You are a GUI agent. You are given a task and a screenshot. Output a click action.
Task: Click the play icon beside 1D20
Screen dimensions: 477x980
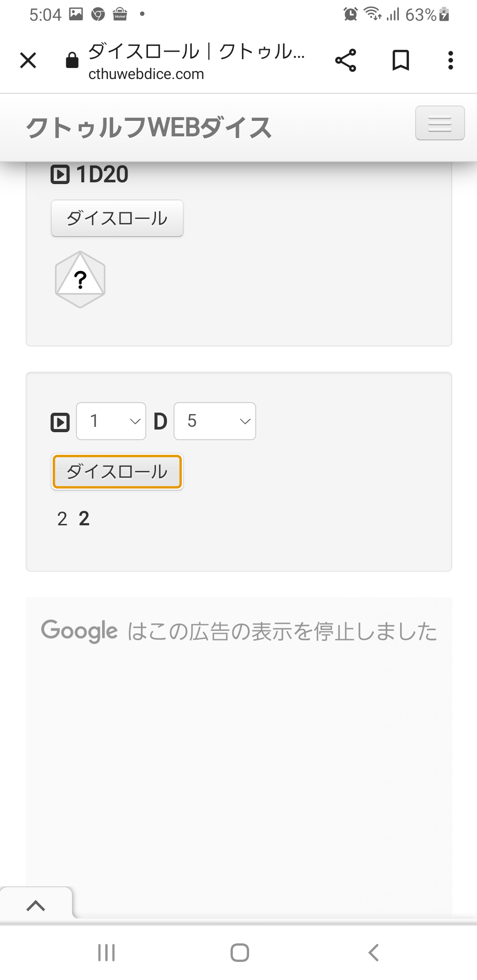pyautogui.click(x=60, y=174)
